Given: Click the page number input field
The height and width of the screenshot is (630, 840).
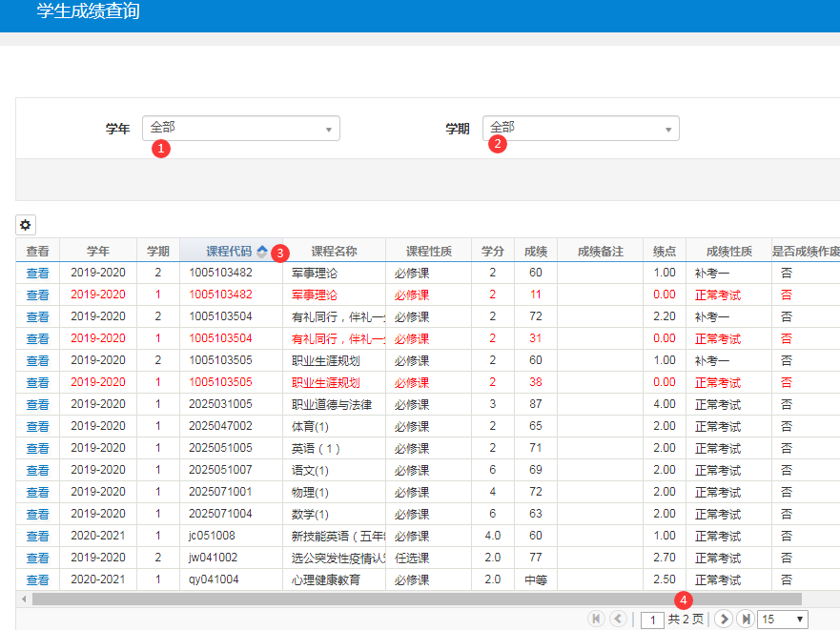Looking at the screenshot, I should 652,620.
